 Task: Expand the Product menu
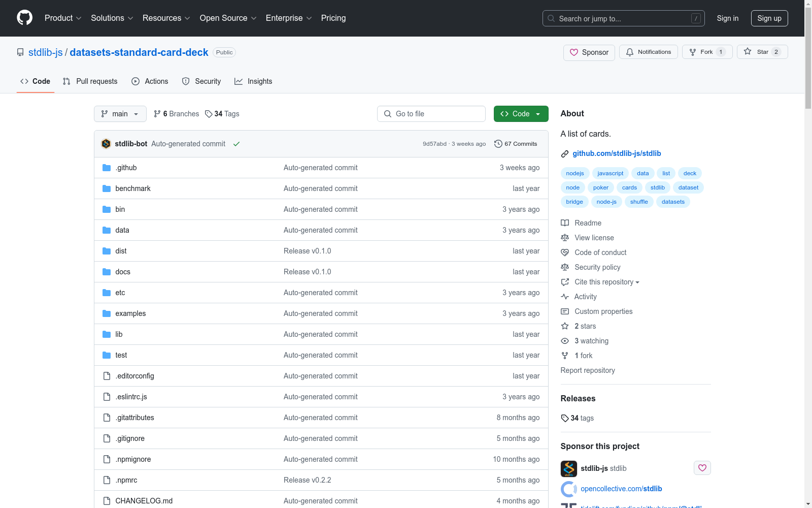[x=63, y=18]
